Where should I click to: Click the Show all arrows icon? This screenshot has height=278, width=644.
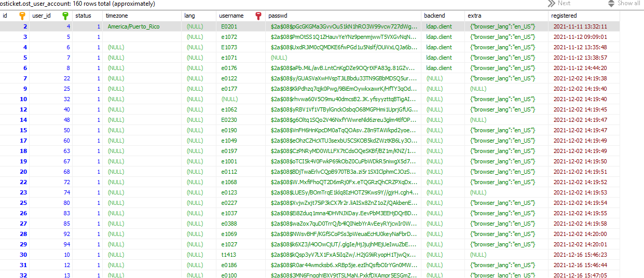point(611,4)
